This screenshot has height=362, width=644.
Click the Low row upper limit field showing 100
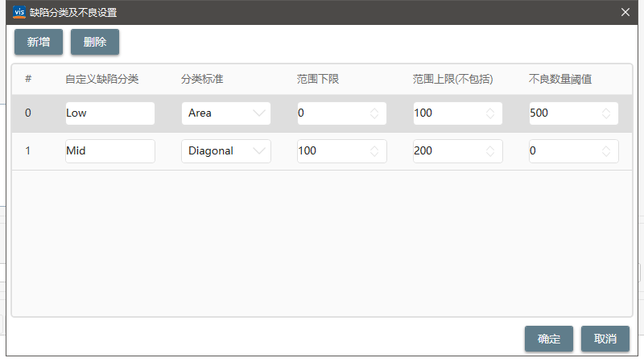[457, 113]
